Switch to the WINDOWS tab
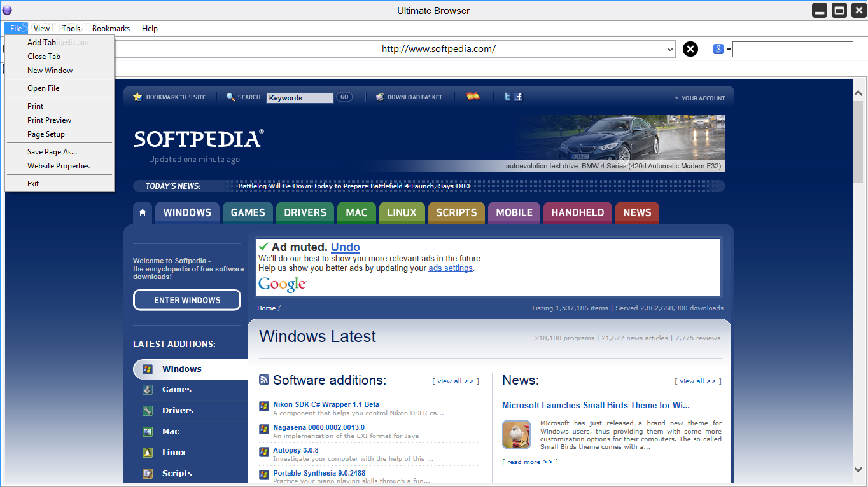 (187, 212)
